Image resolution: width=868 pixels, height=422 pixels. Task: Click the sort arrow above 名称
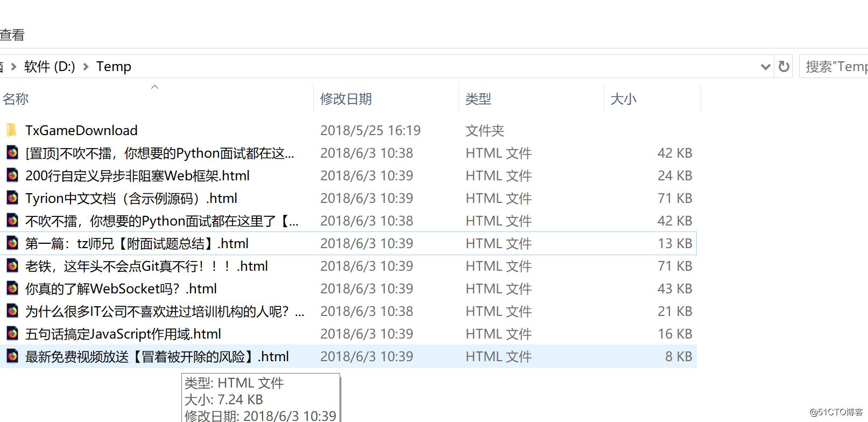pos(154,87)
